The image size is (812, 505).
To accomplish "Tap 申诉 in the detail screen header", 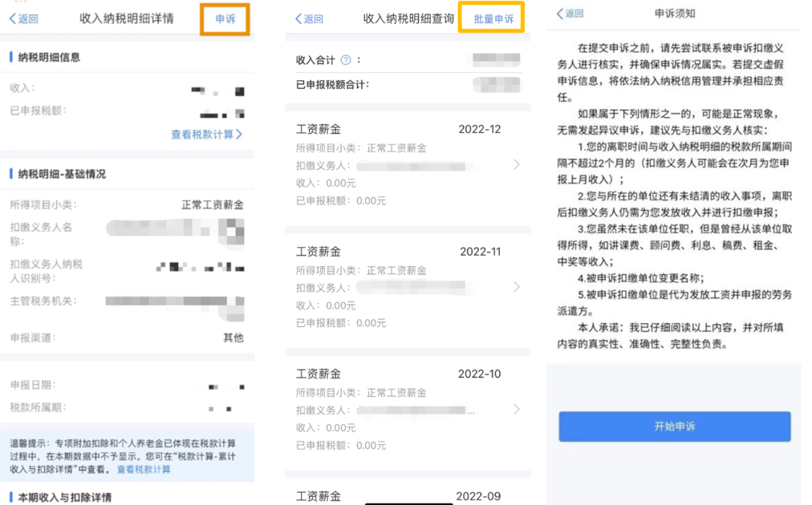I will tap(226, 19).
